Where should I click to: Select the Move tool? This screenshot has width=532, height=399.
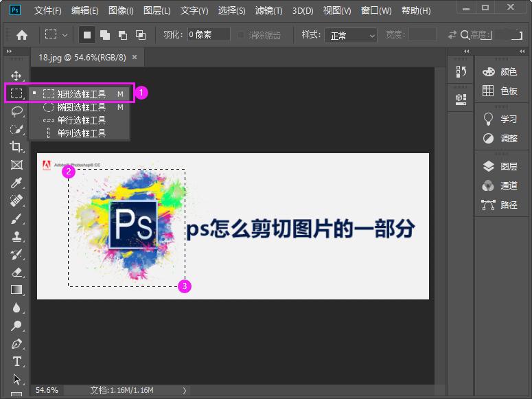click(x=16, y=76)
